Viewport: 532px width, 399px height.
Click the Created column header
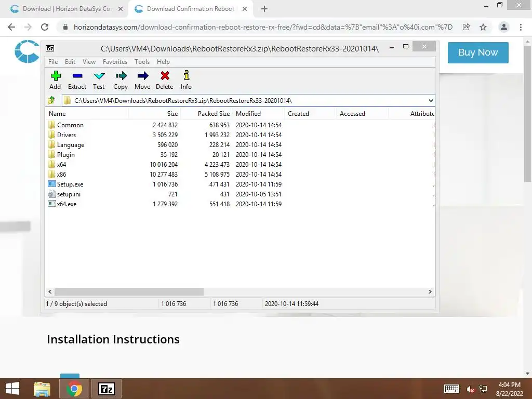pos(311,114)
